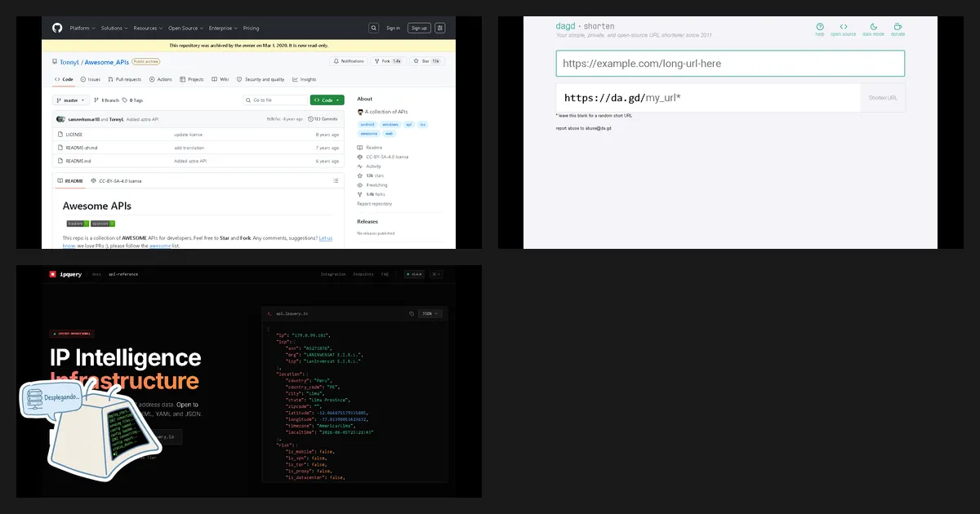Click the GitHub octocat logo

point(56,28)
